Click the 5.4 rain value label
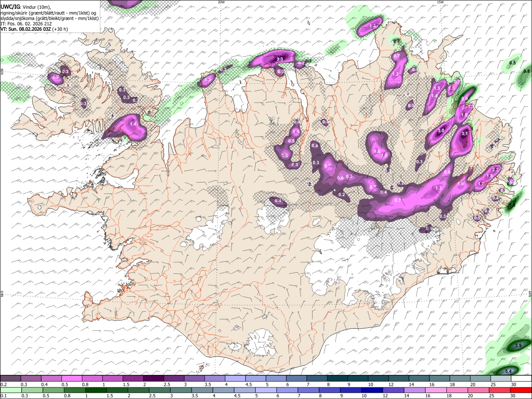Screen dimensions: 532x399 coord(508,371)
